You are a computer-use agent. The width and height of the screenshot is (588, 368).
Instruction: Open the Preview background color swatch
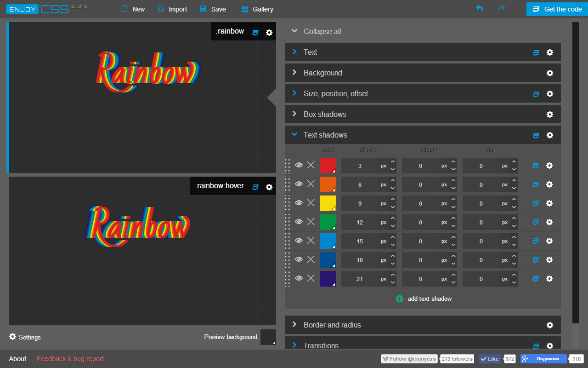(x=268, y=337)
